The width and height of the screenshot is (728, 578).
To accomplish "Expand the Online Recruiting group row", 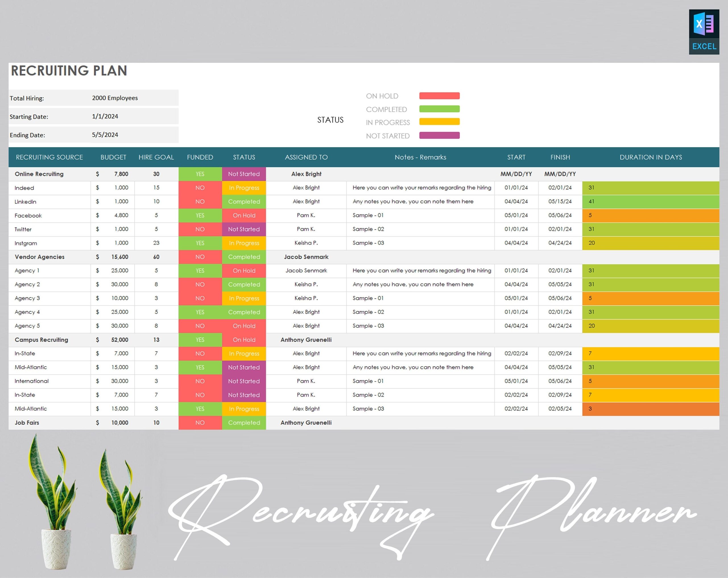I will click(39, 174).
